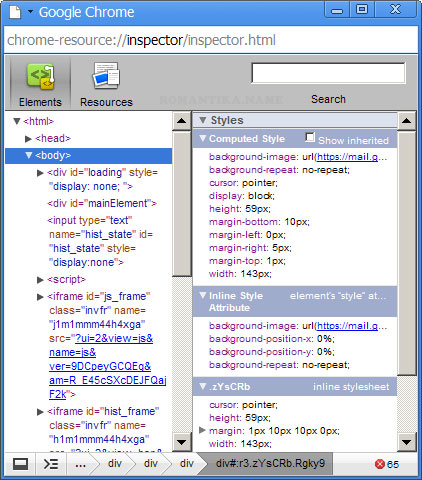Expand the script node
The image size is (422, 480).
[40, 280]
